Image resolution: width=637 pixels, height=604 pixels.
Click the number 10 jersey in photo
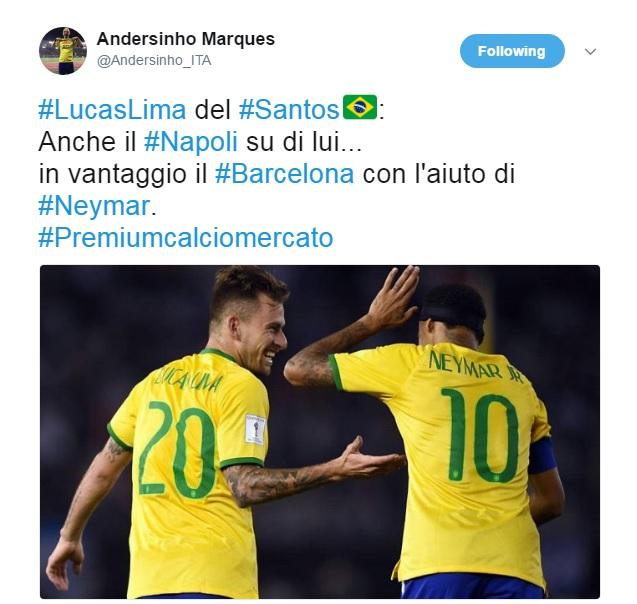(479, 435)
